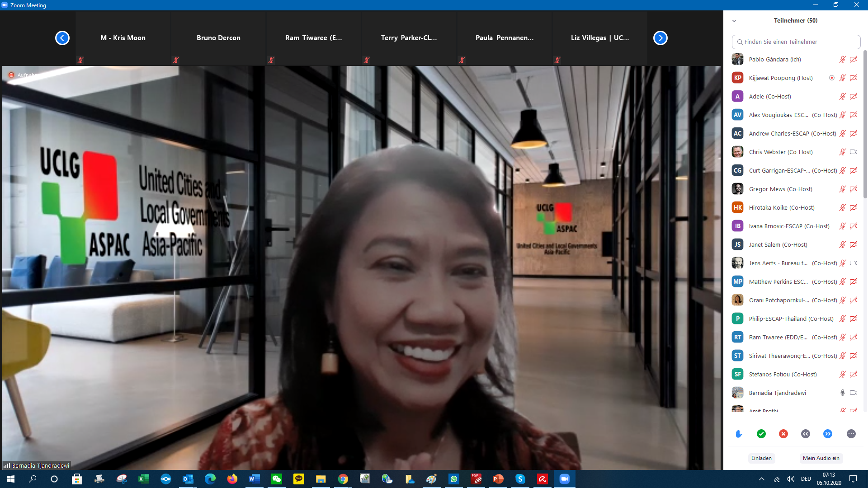868x488 pixels.
Task: Click the go slower rewind icon
Action: coord(806,434)
